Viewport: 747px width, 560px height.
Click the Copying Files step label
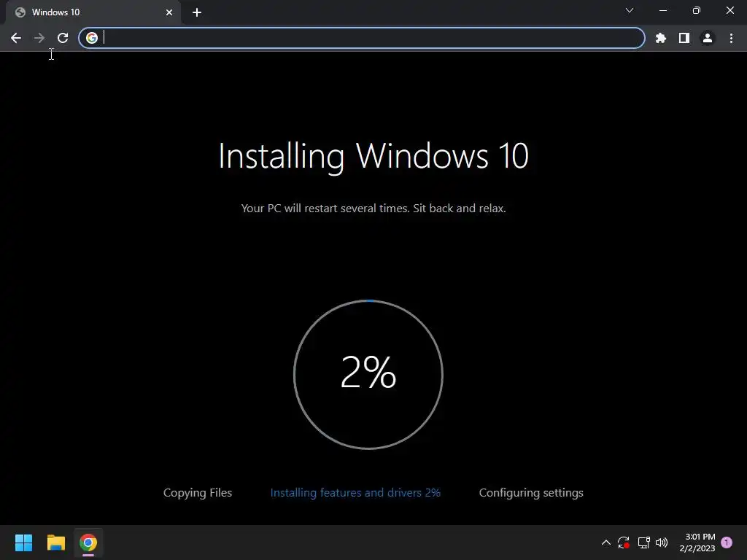coord(198,493)
